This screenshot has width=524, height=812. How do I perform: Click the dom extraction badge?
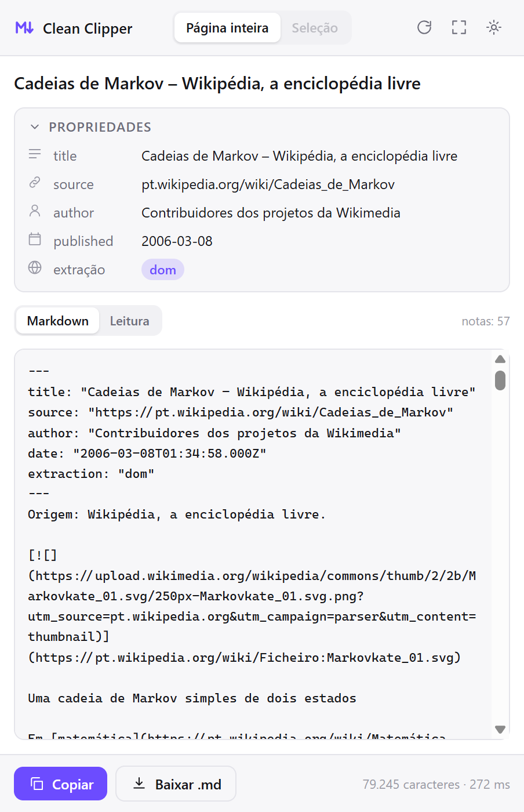(163, 270)
